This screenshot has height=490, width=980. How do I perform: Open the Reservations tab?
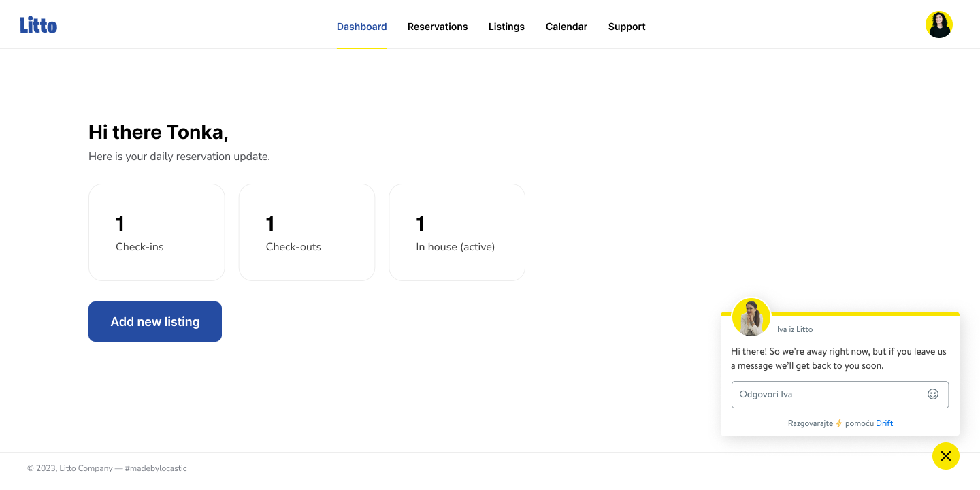[438, 27]
